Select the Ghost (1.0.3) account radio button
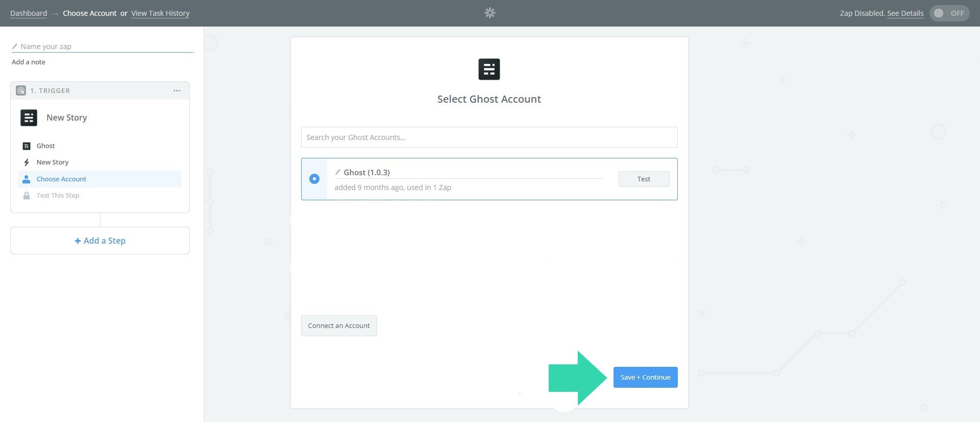The width and height of the screenshot is (980, 422). click(314, 179)
